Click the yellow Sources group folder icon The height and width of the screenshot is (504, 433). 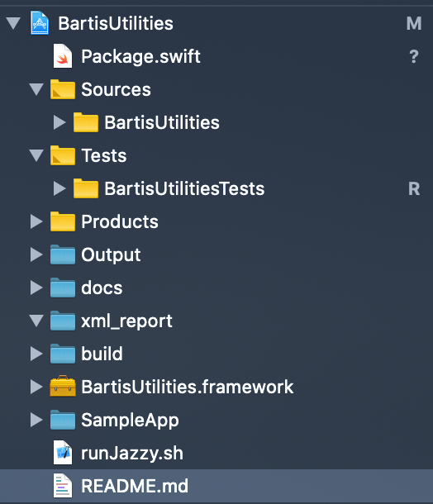pyautogui.click(x=63, y=89)
